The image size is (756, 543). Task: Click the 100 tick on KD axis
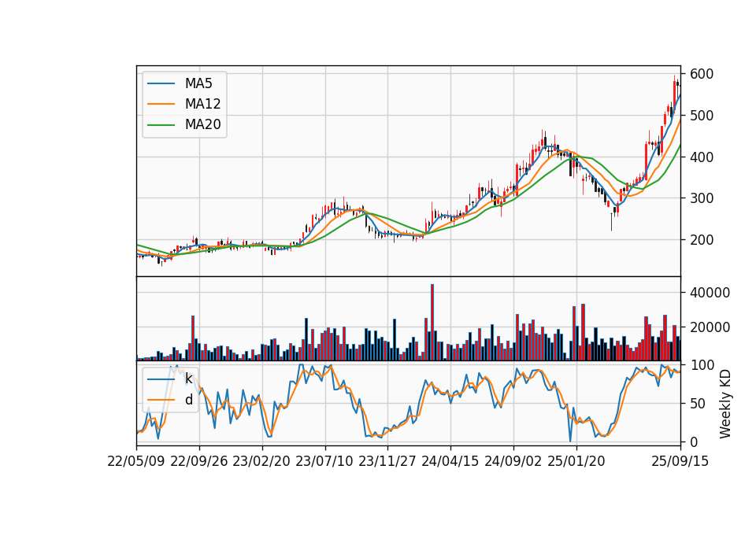pos(702,365)
